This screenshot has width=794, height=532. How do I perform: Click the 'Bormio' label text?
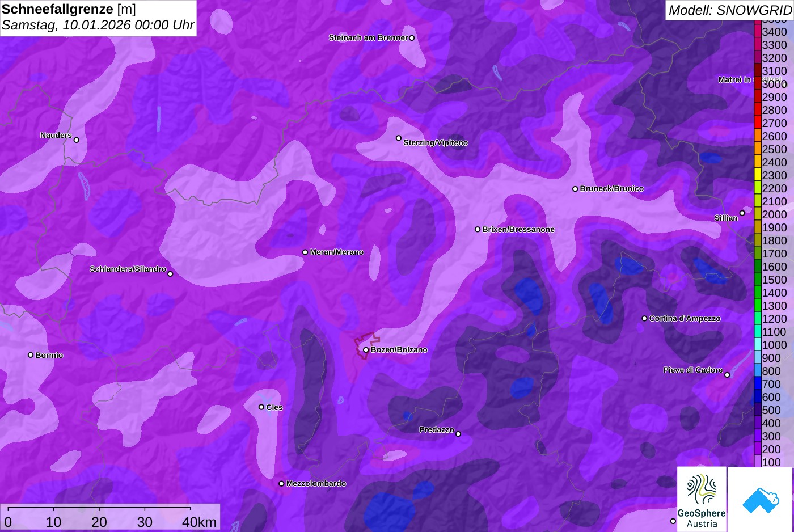pos(49,356)
